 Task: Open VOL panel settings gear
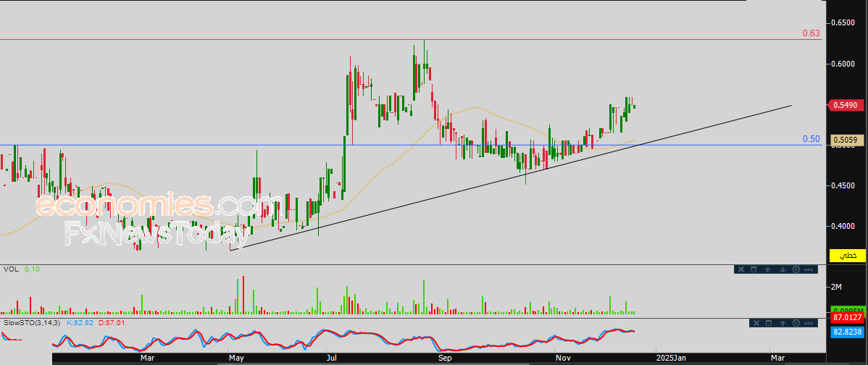[x=796, y=269]
